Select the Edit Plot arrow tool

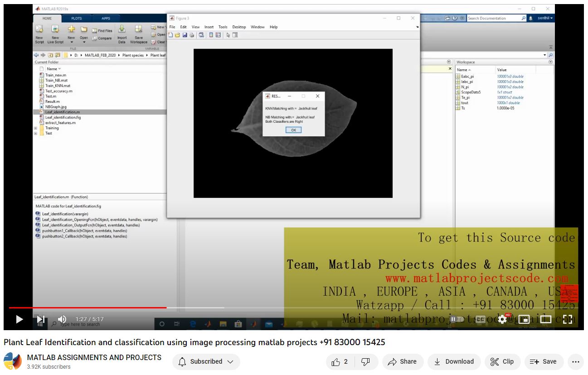pyautogui.click(x=228, y=35)
